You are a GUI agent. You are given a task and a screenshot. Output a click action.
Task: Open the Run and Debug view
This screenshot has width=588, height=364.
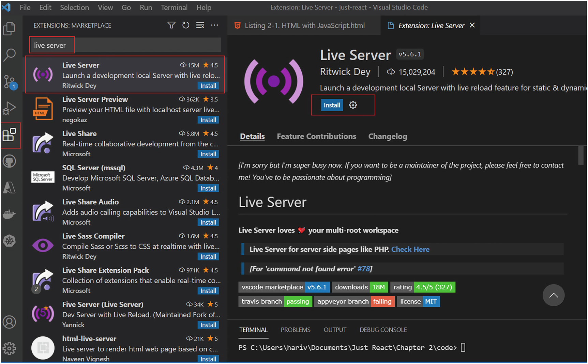(9, 109)
